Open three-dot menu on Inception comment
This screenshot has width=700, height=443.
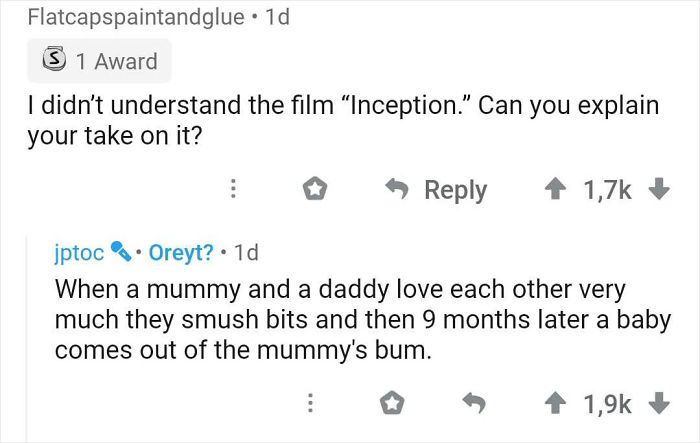234,190
